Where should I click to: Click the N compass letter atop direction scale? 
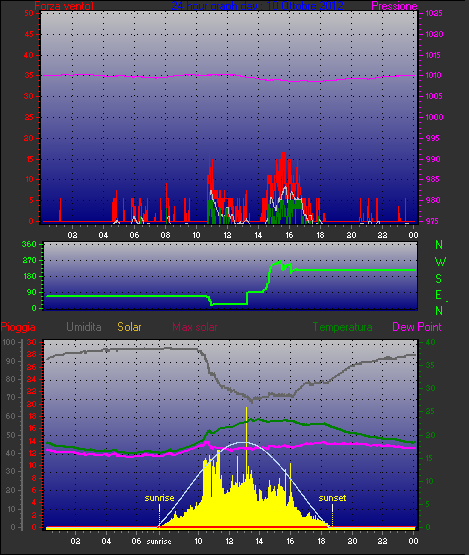[439, 245]
